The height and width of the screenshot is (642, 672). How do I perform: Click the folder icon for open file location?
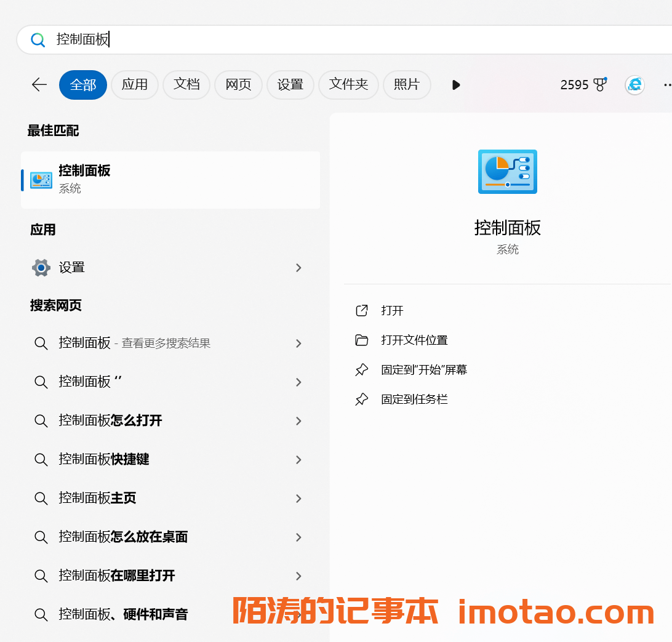pos(362,340)
